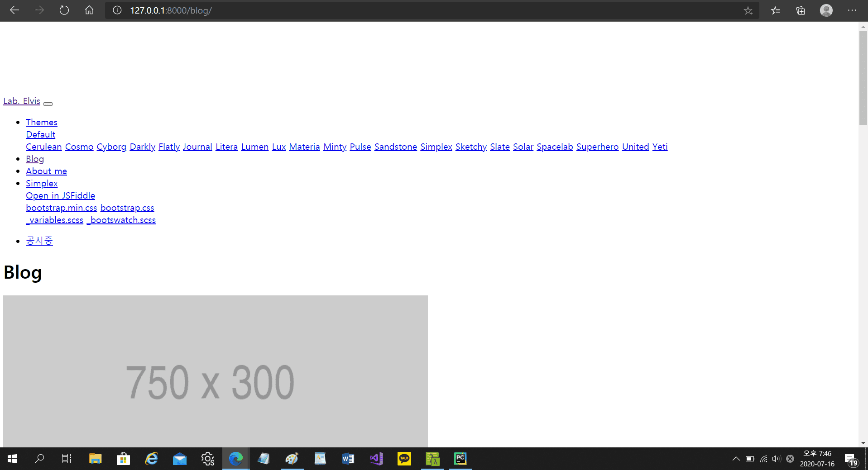Select the Cosmo theme
The width and height of the screenshot is (868, 470).
click(79, 147)
